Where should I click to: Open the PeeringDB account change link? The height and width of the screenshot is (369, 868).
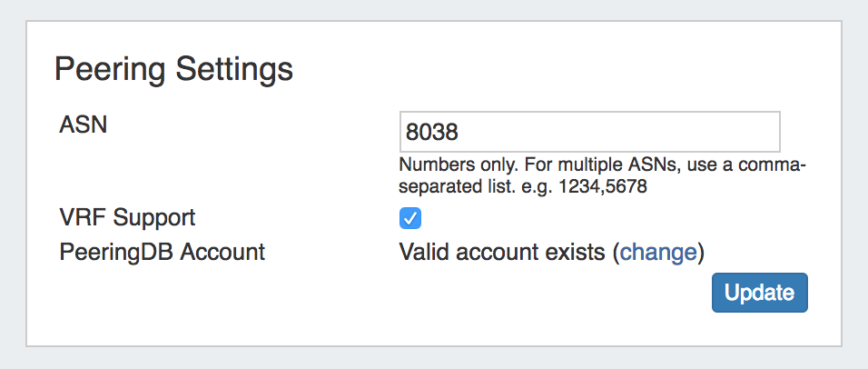pyautogui.click(x=658, y=252)
